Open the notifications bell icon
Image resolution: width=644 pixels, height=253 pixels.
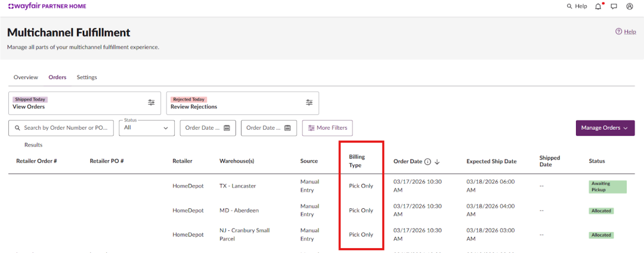(598, 7)
